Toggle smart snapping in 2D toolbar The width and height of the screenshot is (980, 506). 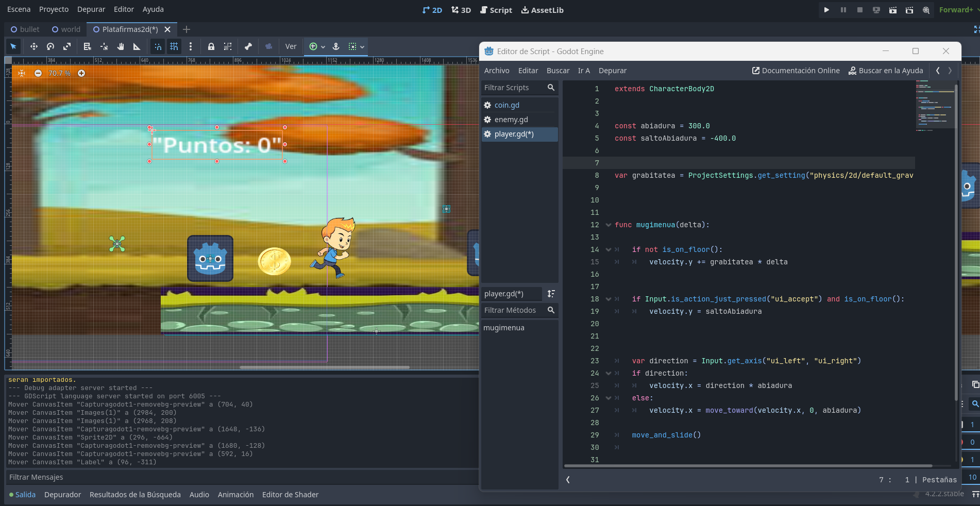click(x=158, y=46)
